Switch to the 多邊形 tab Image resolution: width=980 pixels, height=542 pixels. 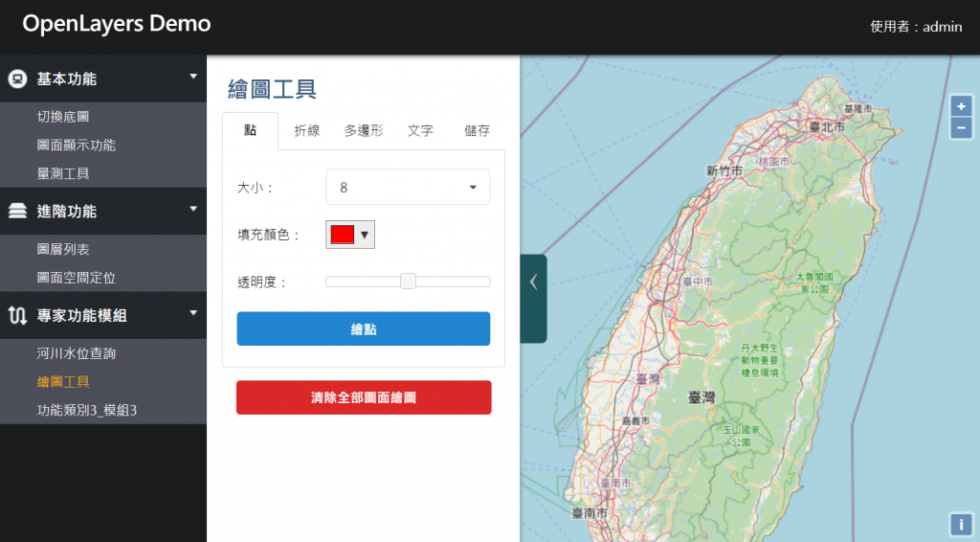point(364,130)
